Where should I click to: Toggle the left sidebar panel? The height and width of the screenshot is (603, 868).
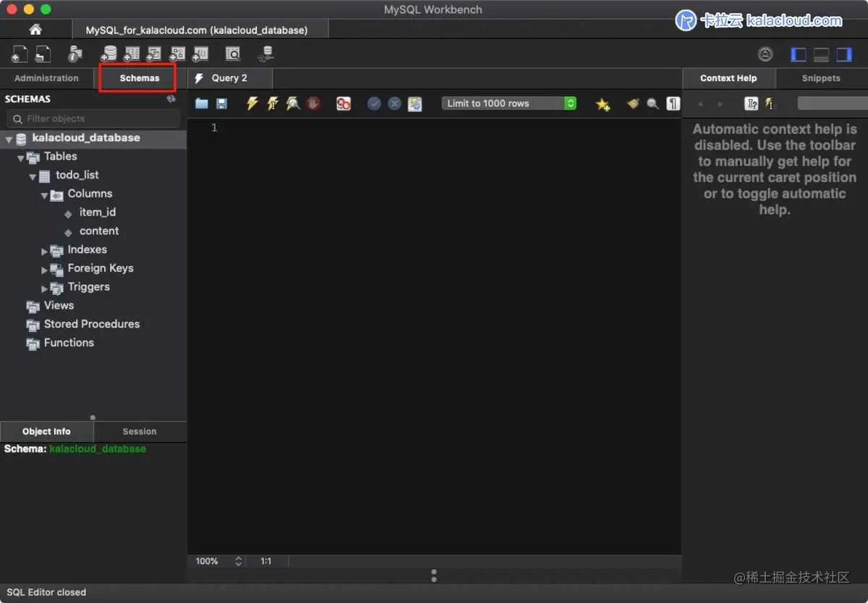tap(799, 54)
